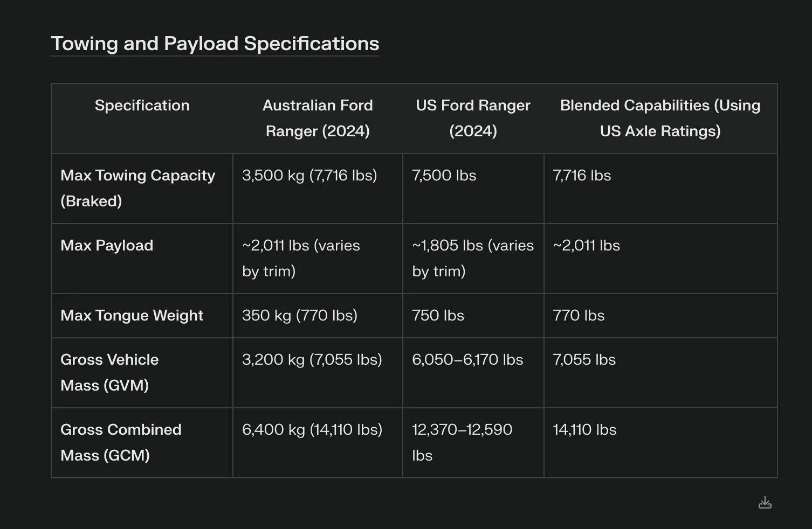This screenshot has width=812, height=529.
Task: Select the 3,200 kg (7,055 lbs) cell
Action: [x=312, y=360]
